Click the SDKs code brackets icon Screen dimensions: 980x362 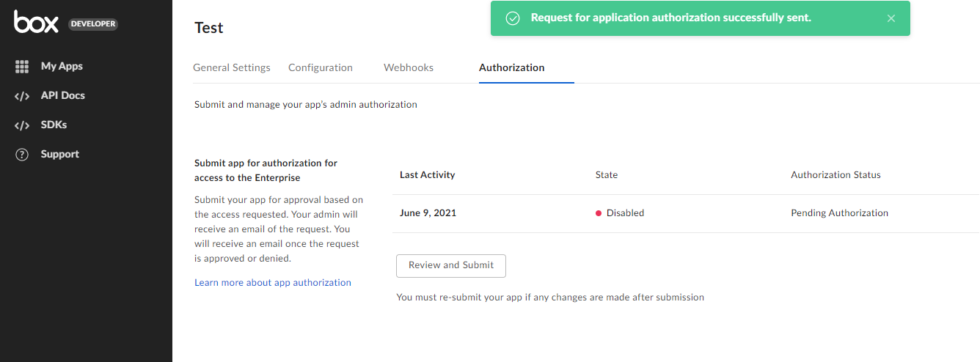[x=22, y=125]
